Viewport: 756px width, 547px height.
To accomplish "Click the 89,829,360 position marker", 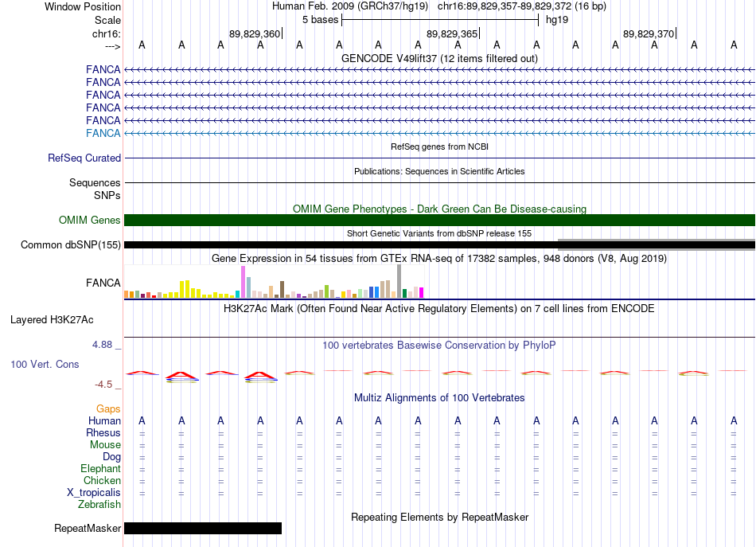I will click(255, 33).
